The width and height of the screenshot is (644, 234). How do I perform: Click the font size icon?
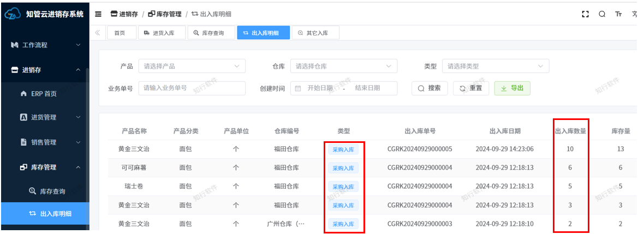(618, 14)
